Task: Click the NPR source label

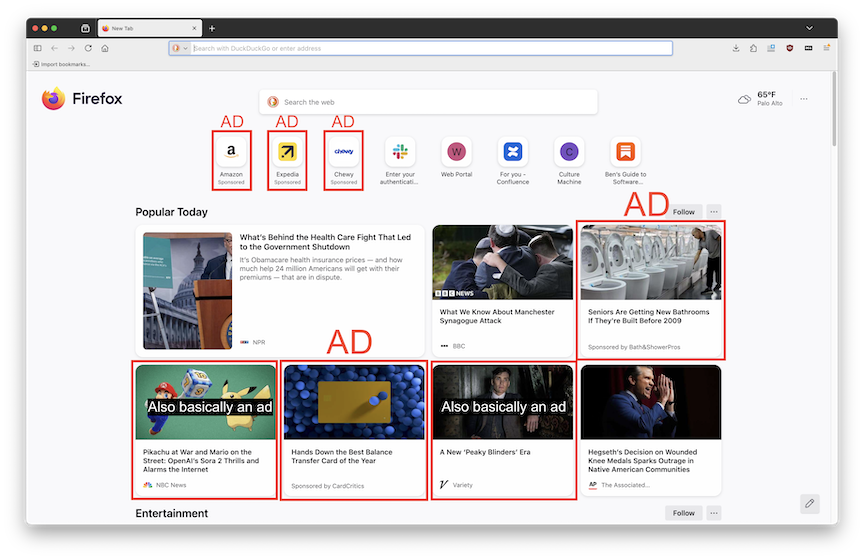Action: [x=258, y=342]
